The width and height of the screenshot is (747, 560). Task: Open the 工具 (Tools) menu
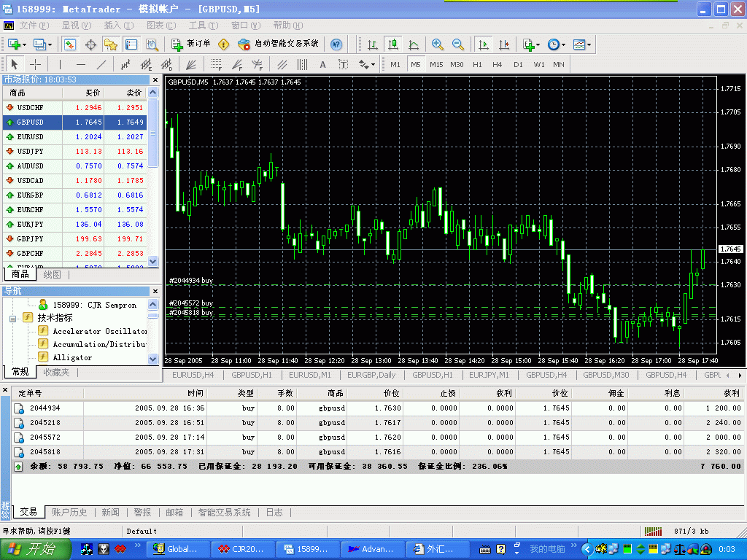click(198, 26)
